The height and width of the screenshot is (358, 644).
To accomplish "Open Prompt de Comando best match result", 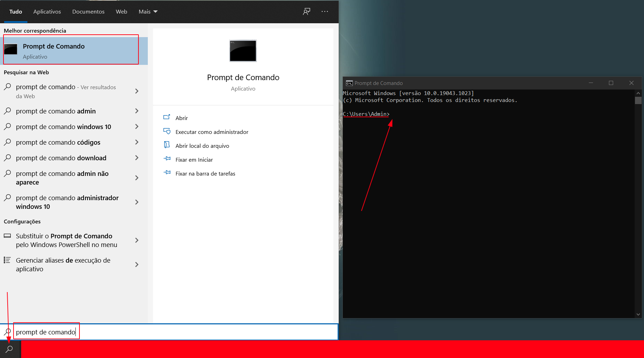I will (x=74, y=51).
